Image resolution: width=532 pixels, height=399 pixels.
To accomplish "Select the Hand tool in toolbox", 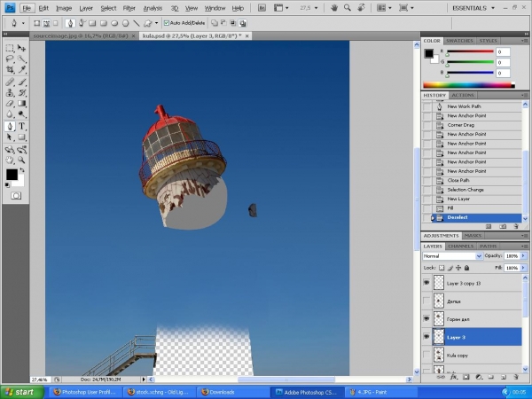I will 10,160.
